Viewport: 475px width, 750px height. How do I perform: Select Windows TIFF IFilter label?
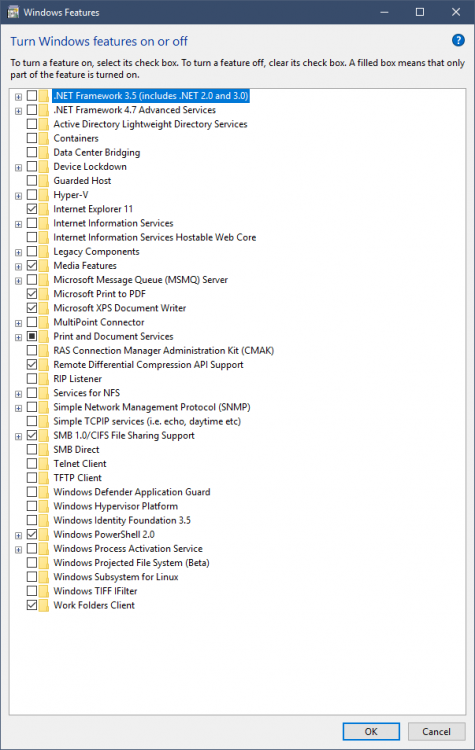[x=95, y=591]
